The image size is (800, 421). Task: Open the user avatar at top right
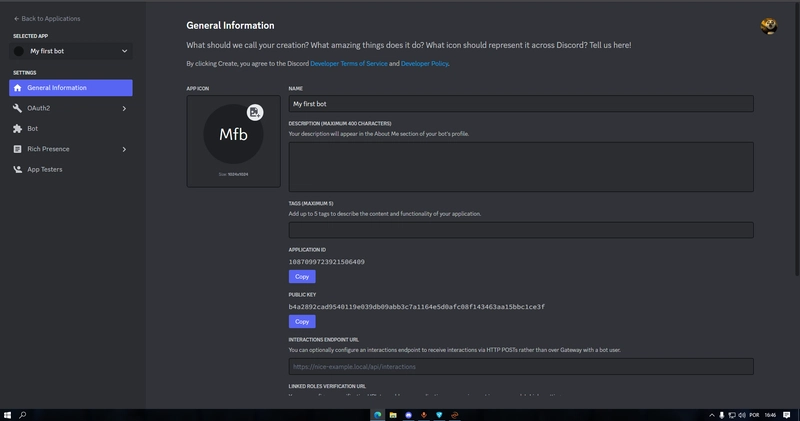pos(769,26)
